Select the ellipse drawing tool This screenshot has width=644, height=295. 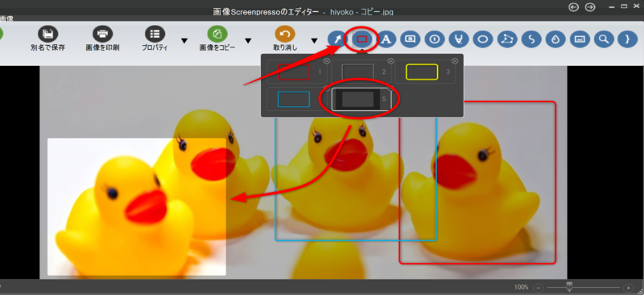(483, 39)
